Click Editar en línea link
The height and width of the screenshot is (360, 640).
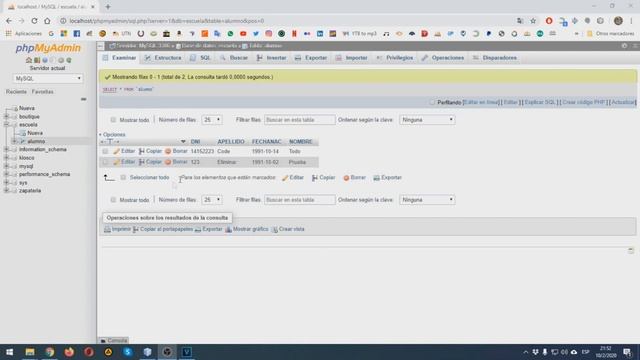coord(482,102)
